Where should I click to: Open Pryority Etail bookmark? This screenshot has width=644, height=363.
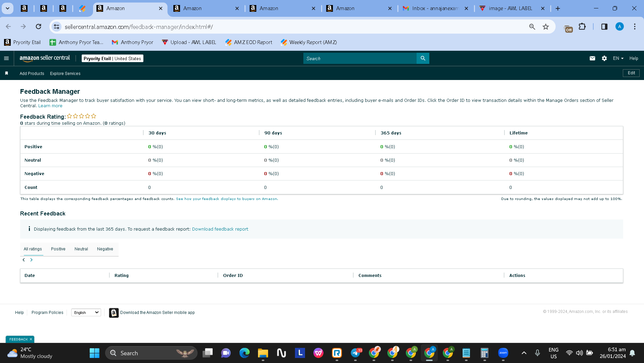(x=22, y=42)
